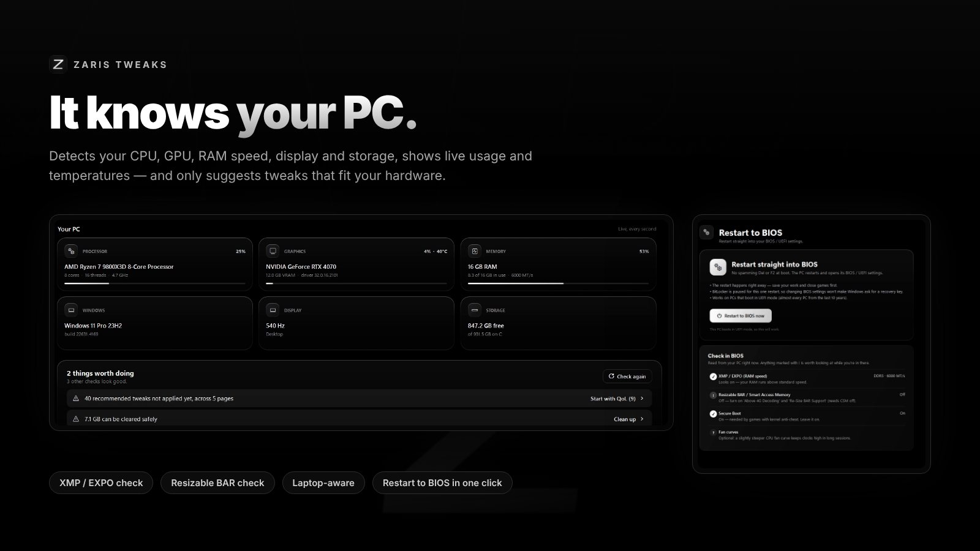The image size is (980, 551).
Task: Click the Secure Boot On status
Action: pyautogui.click(x=902, y=413)
